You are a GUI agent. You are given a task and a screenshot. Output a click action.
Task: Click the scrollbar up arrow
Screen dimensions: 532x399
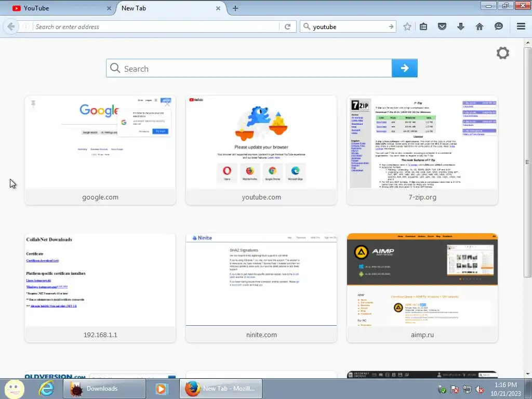coord(527,43)
